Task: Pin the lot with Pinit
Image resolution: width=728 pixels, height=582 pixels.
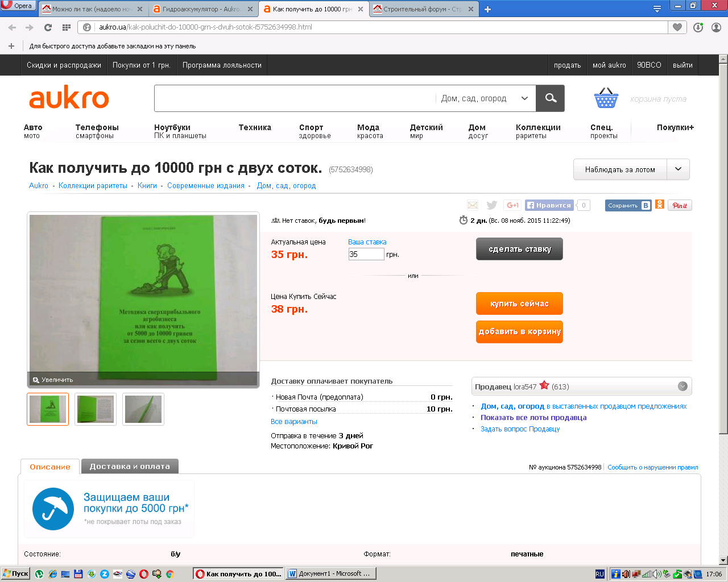Action: click(680, 205)
